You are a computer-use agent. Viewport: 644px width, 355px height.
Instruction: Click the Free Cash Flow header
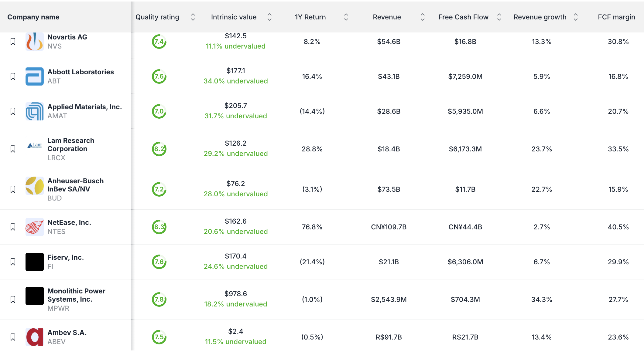tap(463, 17)
